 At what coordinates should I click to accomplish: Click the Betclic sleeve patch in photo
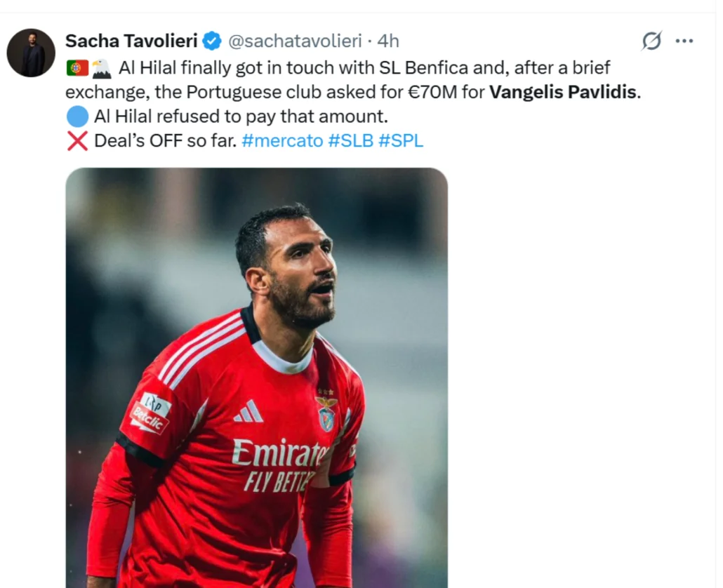150,413
